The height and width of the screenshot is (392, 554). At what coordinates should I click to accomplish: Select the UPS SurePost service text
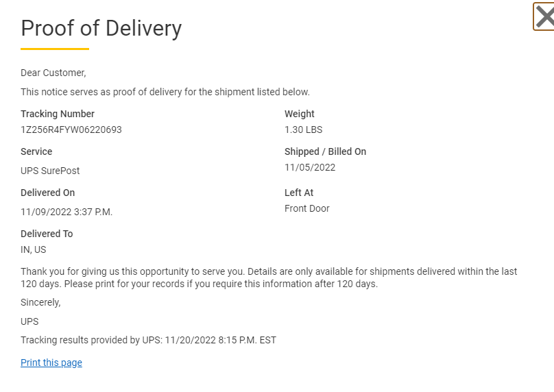tap(50, 171)
